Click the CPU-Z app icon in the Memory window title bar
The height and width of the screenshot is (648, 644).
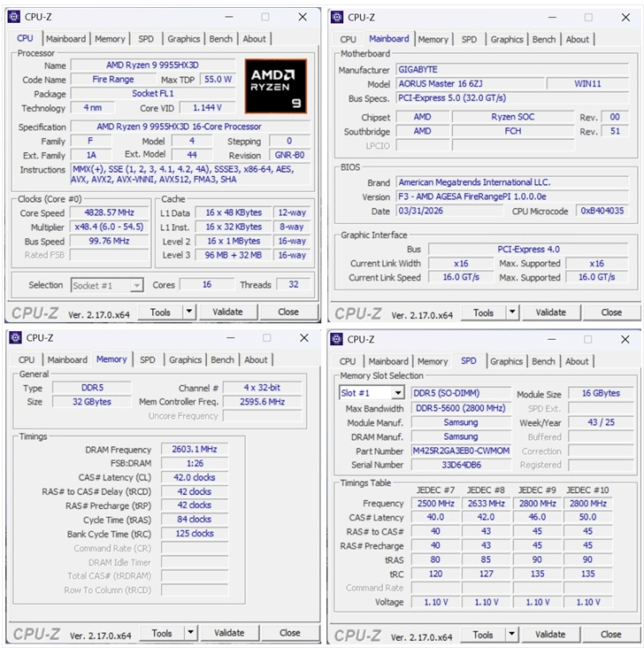pos(16,337)
